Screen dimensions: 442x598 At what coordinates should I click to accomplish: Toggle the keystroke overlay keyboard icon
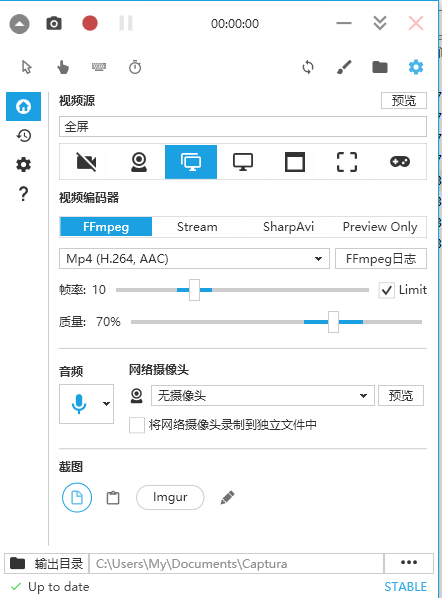99,67
